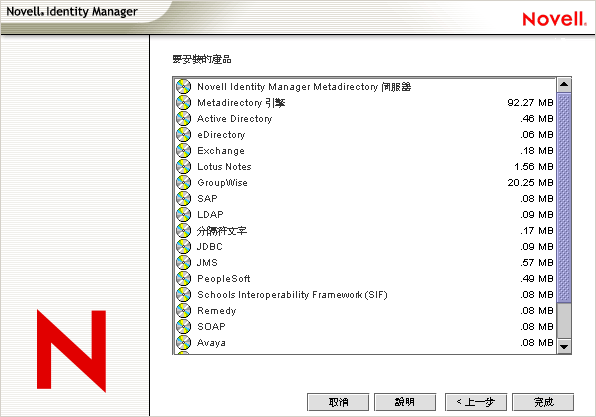Select the disc icon beside Metadirectory 引擎
Viewport: 596px width, 417px height.
183,103
